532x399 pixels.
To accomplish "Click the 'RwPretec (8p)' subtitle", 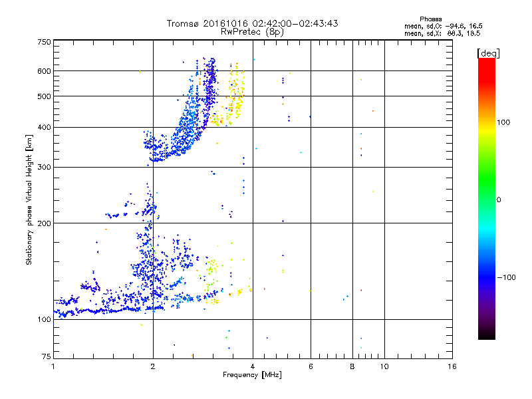I will [252, 32].
